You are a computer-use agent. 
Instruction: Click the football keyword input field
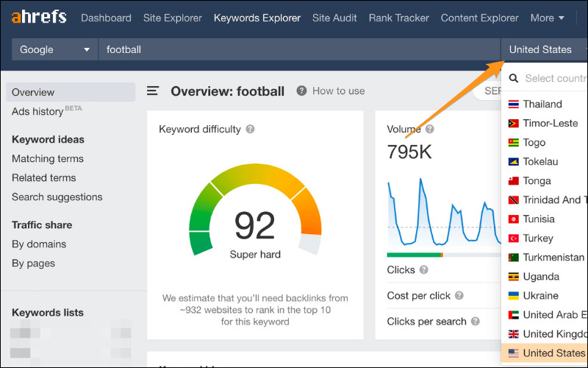tap(299, 49)
